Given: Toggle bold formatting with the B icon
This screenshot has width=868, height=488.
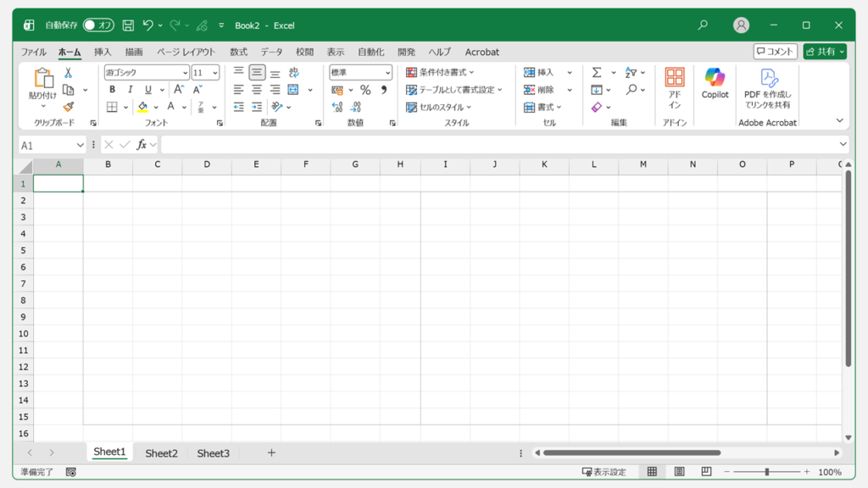Looking at the screenshot, I should (111, 89).
